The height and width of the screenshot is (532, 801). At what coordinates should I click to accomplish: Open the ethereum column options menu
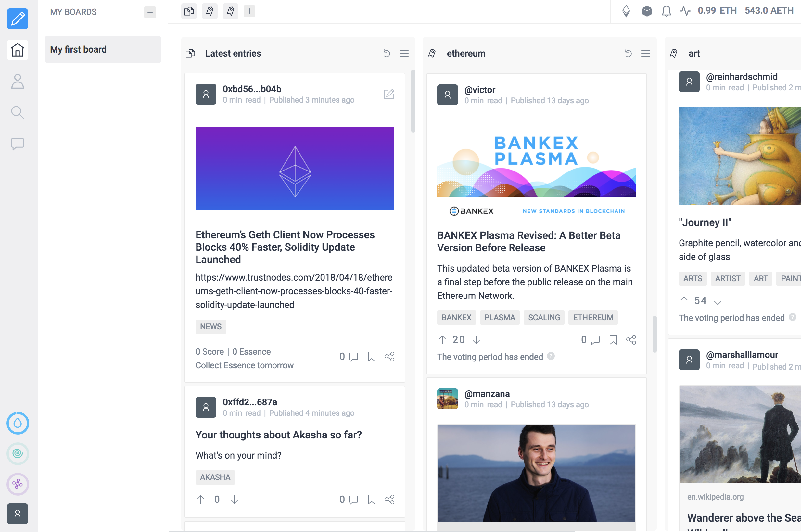click(x=645, y=53)
